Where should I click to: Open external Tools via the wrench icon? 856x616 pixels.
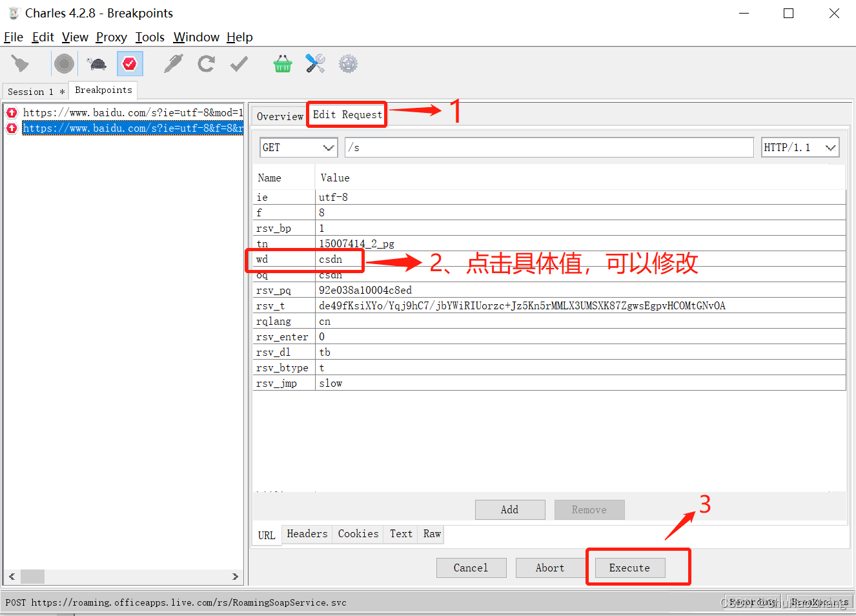pyautogui.click(x=315, y=63)
